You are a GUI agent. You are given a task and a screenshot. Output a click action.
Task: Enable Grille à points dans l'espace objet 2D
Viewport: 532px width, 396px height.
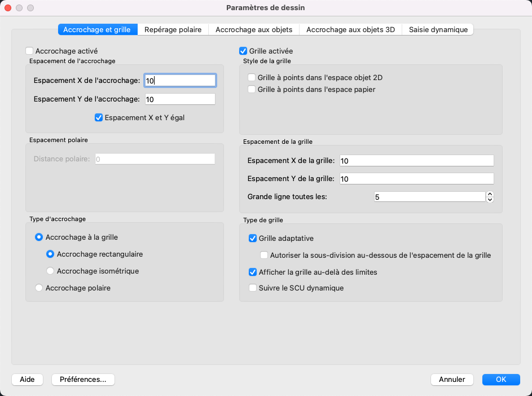pyautogui.click(x=252, y=78)
